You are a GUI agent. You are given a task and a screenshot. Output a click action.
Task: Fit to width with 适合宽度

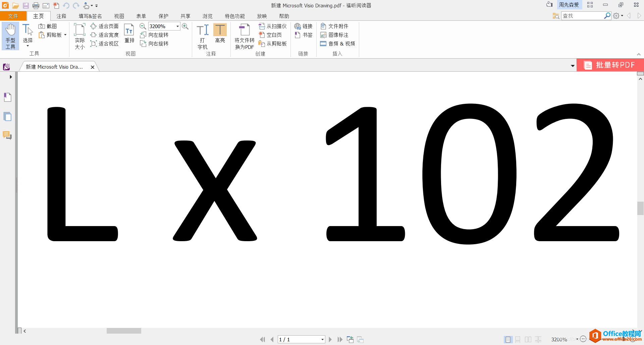click(105, 35)
